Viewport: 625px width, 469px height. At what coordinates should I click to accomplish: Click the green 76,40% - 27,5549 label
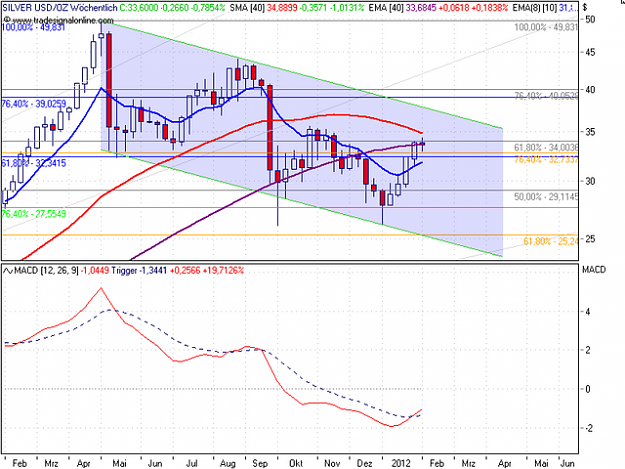[34, 214]
